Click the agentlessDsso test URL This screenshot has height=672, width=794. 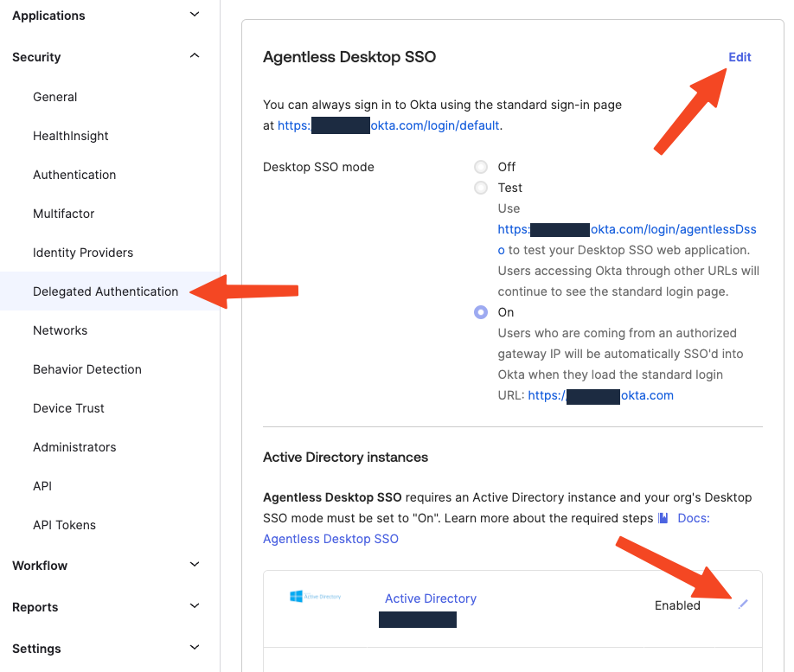click(x=627, y=229)
